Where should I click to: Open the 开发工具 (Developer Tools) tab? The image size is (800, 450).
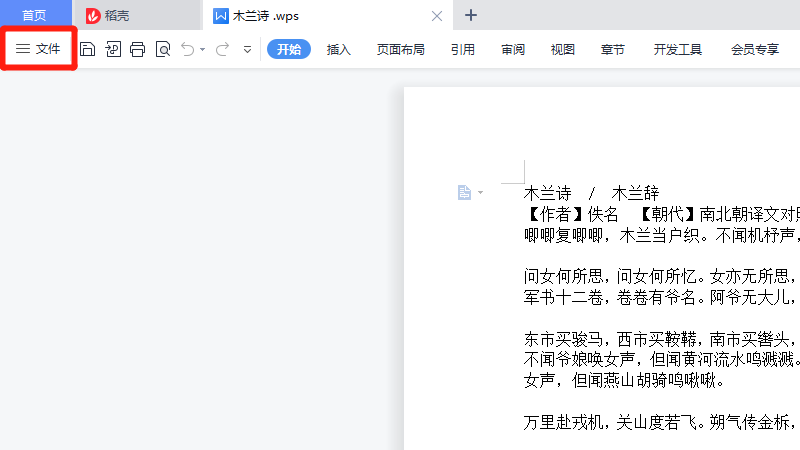tap(678, 49)
